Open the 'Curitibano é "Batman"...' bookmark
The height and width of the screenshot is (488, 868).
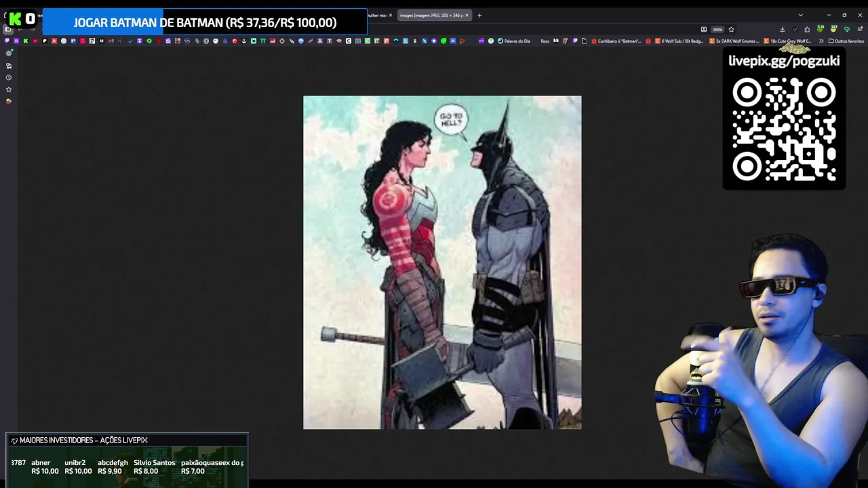(x=616, y=41)
